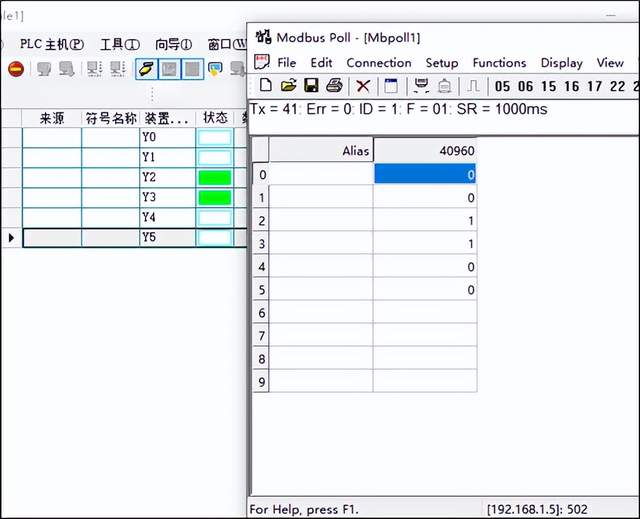Viewport: 640px width, 519px height.
Task: Click the red X delete icon
Action: pyautogui.click(x=363, y=86)
